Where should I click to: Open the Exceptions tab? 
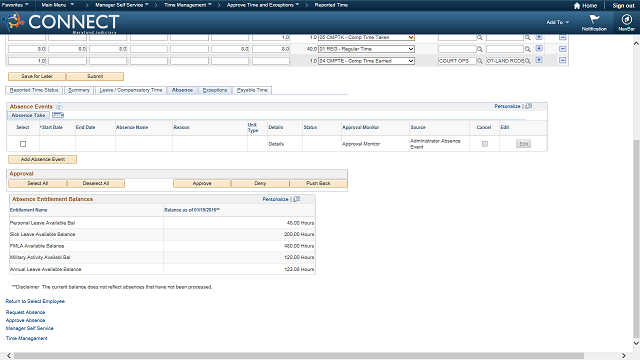215,90
